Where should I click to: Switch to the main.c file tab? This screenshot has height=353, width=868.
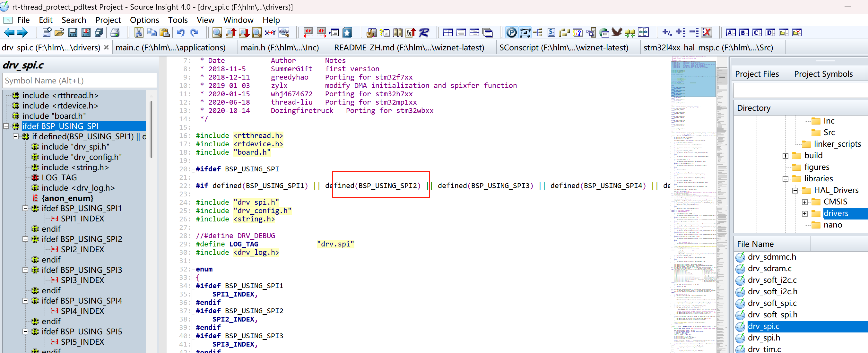pyautogui.click(x=170, y=47)
